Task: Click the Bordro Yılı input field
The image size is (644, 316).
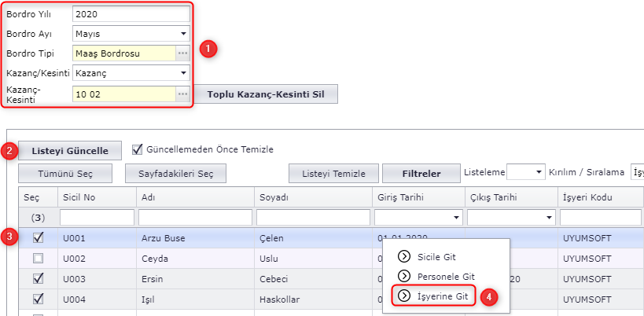Action: (131, 14)
